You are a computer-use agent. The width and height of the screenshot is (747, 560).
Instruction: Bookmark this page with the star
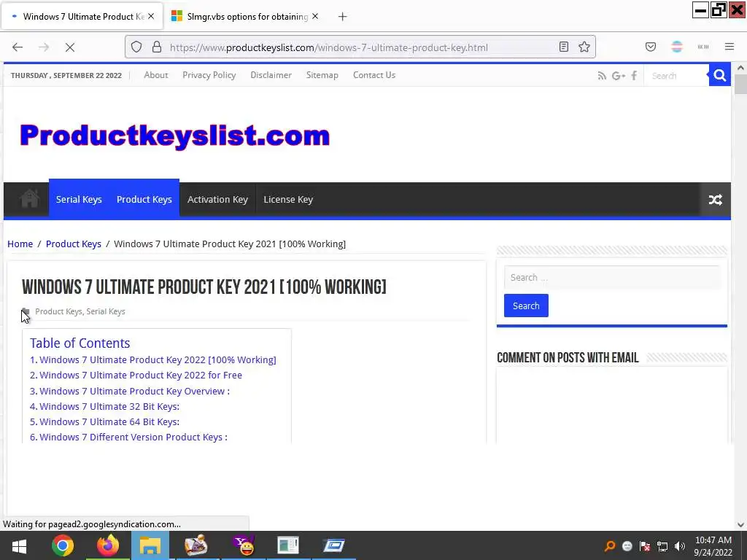pyautogui.click(x=584, y=47)
